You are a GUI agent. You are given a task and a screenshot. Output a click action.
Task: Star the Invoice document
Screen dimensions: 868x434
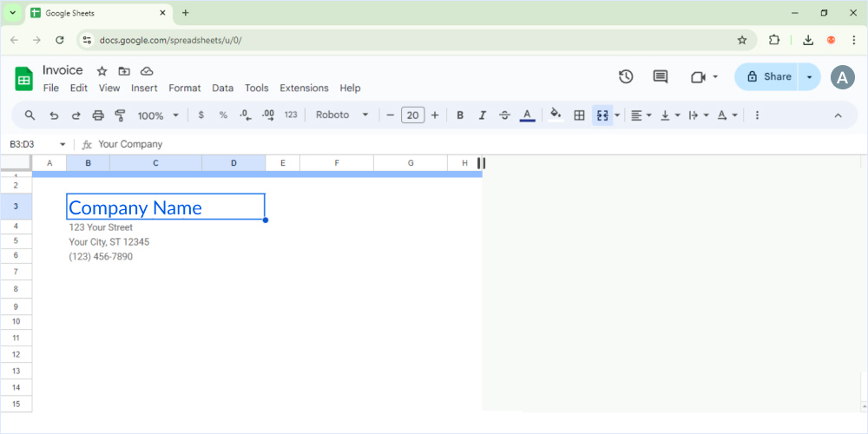[102, 71]
